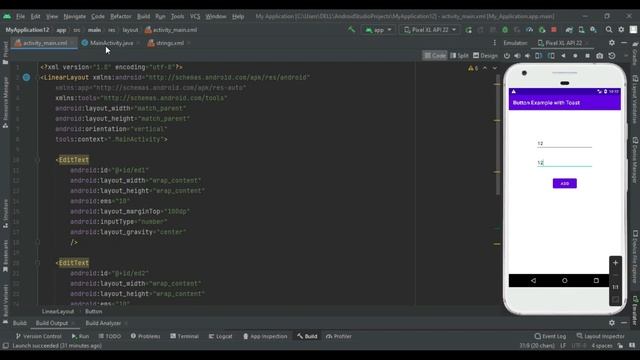Viewport: 640px width, 360px height.
Task: Click emulator toolbar Overview square icon
Action: point(587,56)
